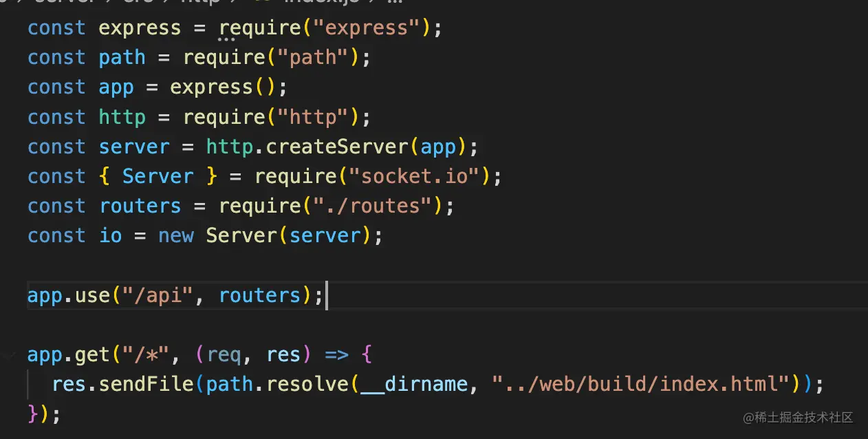Click the __dirname identifier
Viewport: 868px width, 439px height.
(x=414, y=385)
